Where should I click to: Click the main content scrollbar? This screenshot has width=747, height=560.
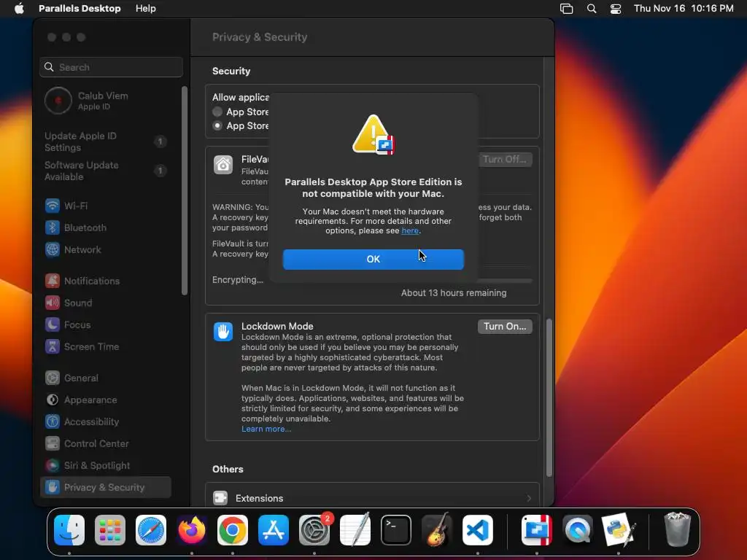(x=549, y=397)
